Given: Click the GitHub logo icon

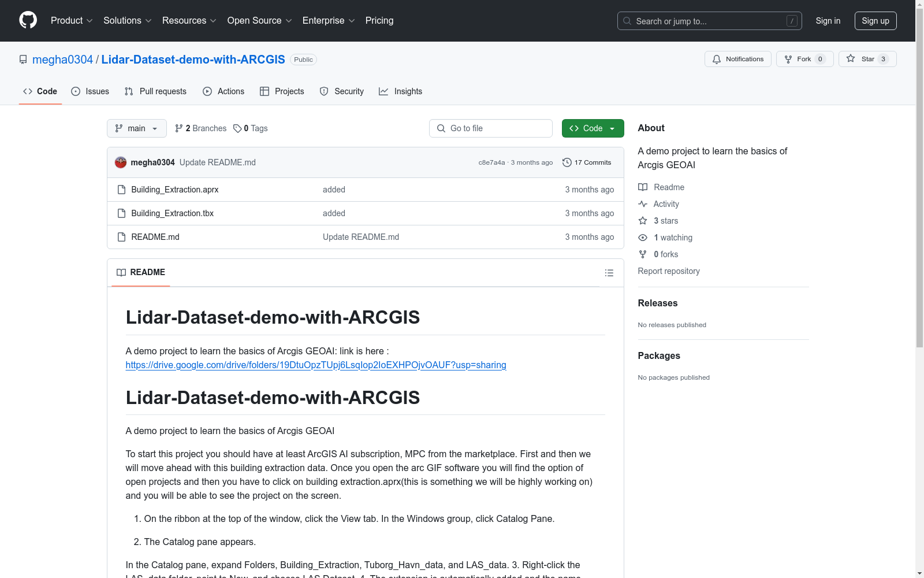Looking at the screenshot, I should [x=28, y=20].
